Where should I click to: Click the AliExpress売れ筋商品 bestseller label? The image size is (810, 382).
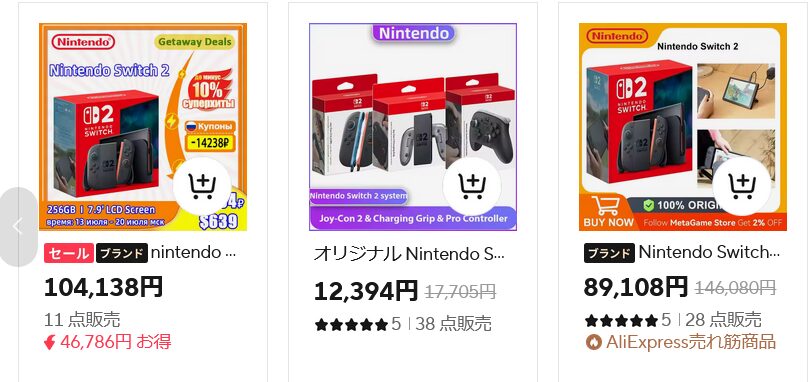pos(681,342)
